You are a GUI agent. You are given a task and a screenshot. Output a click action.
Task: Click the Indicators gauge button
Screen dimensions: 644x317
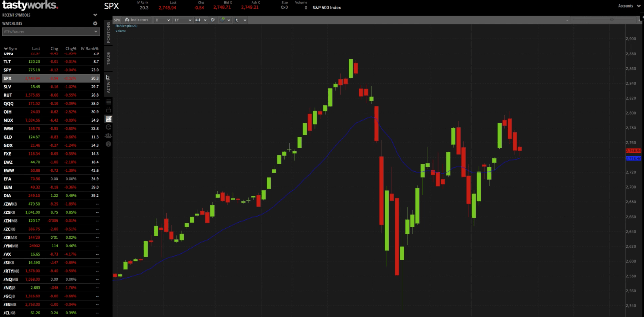(136, 20)
